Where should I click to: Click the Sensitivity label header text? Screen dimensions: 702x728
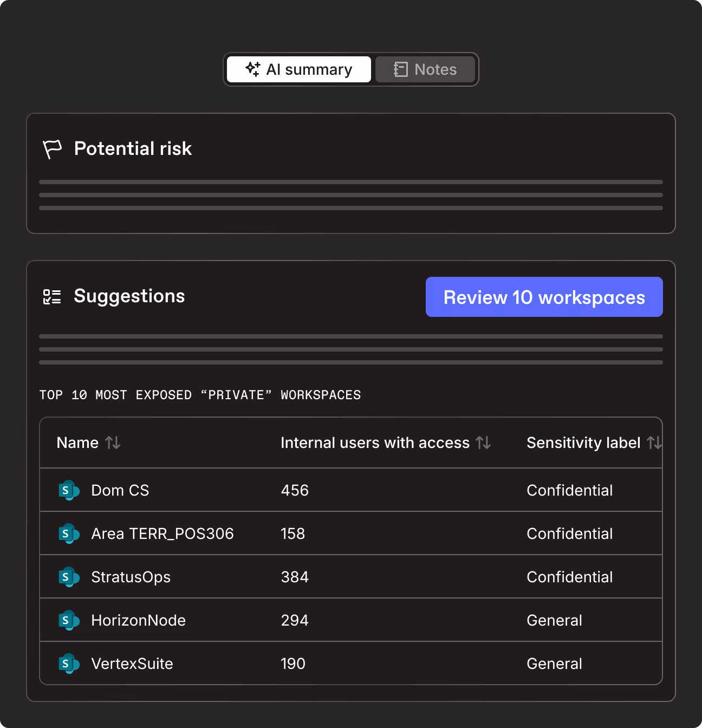coord(583,443)
